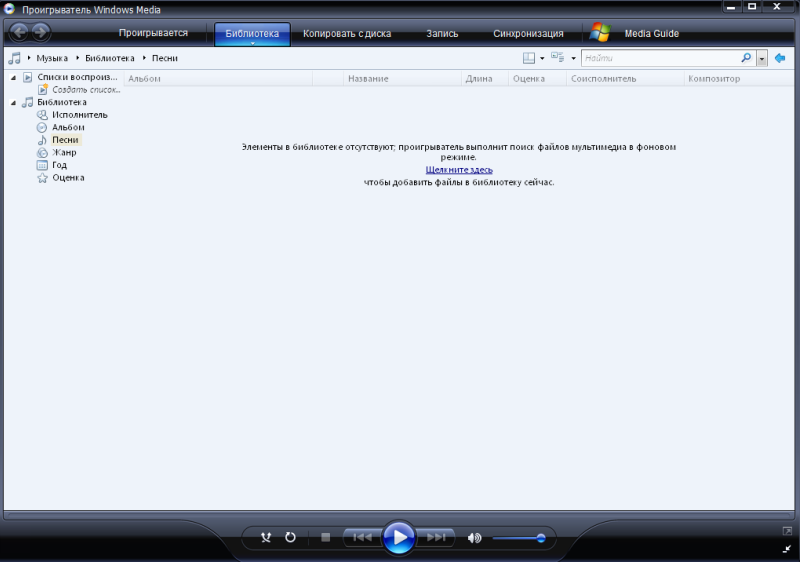Image resolution: width=800 pixels, height=562 pixels.
Task: Mute the sound with speaker icon
Action: (474, 538)
